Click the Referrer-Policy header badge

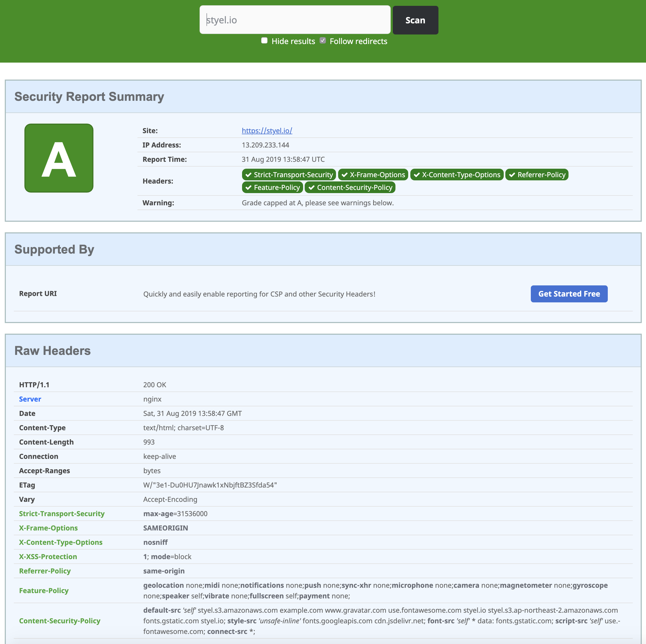tap(537, 175)
